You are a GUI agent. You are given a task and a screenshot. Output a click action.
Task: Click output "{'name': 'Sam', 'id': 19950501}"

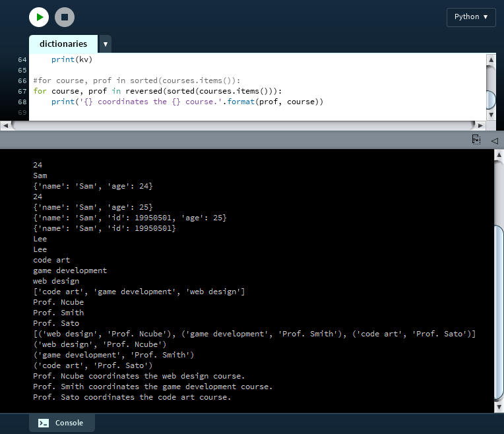(104, 228)
